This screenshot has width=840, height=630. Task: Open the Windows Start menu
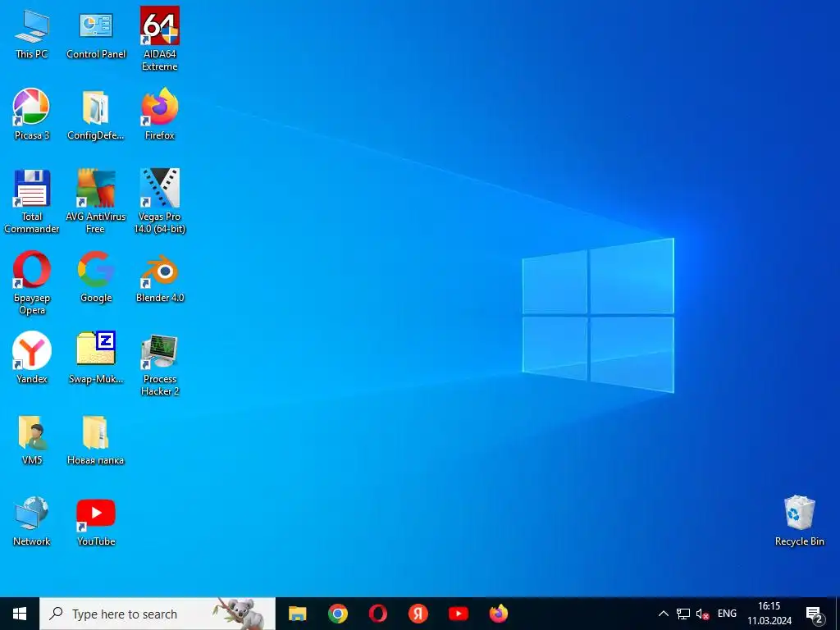(x=20, y=614)
